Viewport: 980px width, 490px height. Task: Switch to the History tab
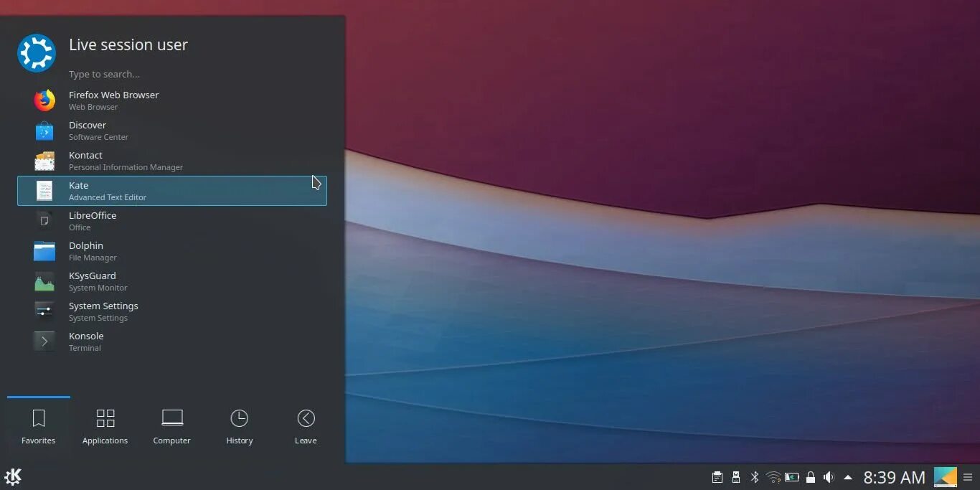tap(240, 426)
